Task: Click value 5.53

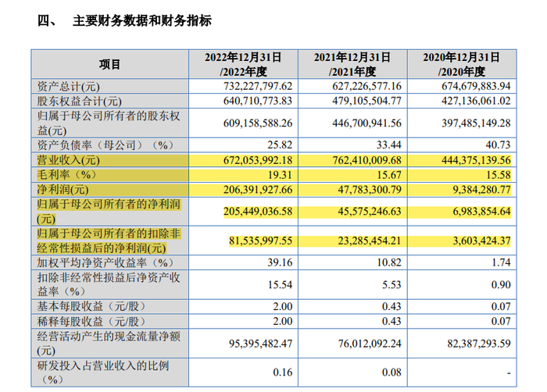Action: coord(391,284)
